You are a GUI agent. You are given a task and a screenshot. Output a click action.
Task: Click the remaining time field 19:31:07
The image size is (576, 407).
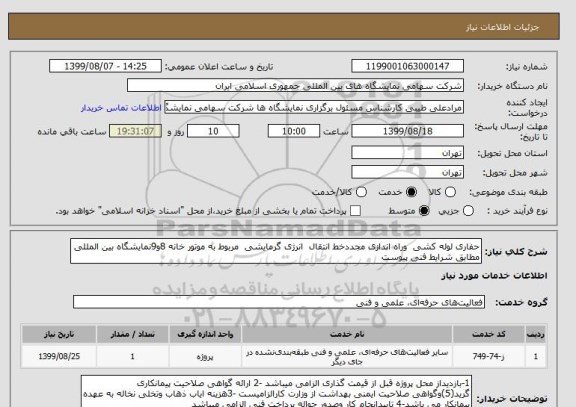[x=135, y=131]
